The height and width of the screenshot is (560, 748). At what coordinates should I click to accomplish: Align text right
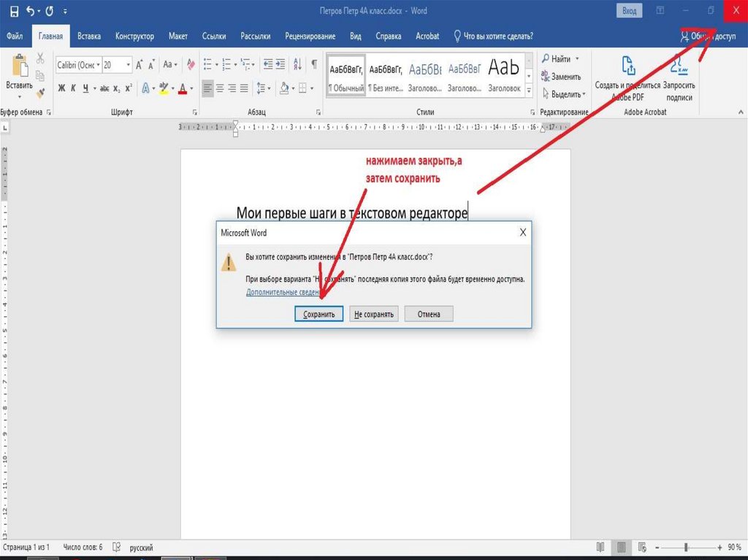(x=232, y=88)
